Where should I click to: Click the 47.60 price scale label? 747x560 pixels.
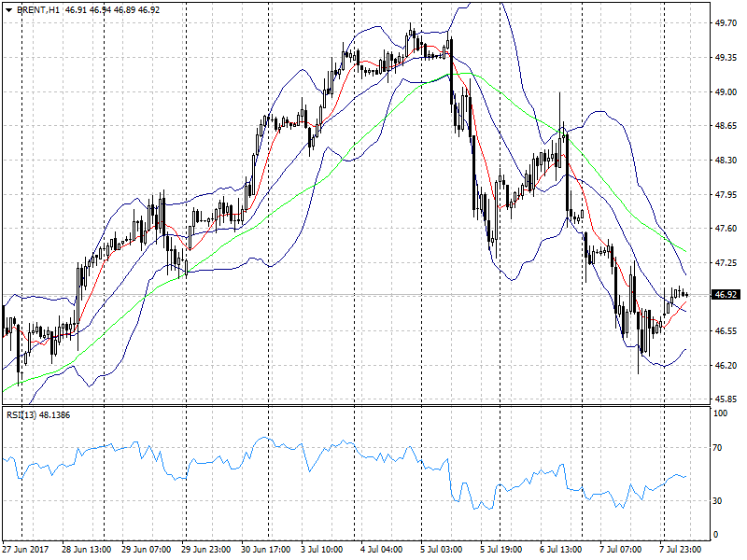pyautogui.click(x=726, y=229)
